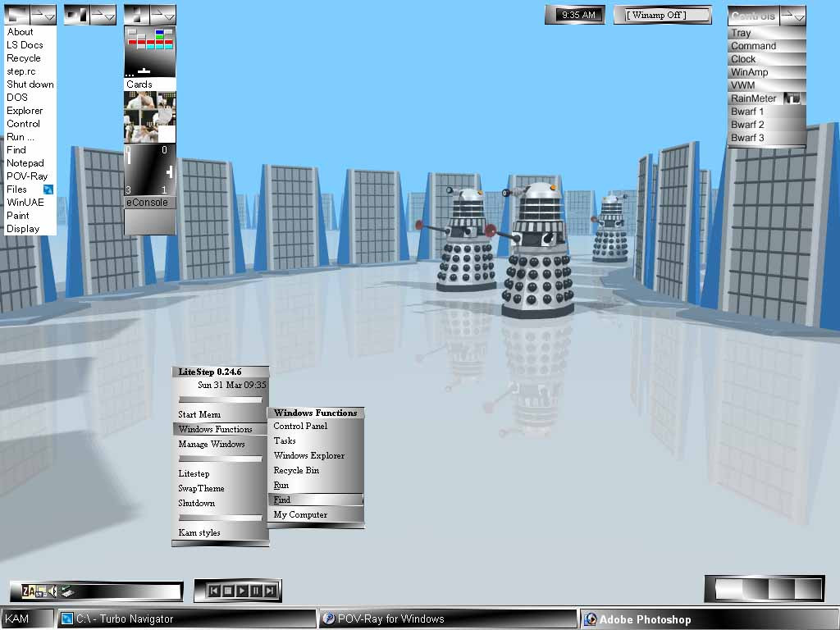Pause Winamp playback

pyautogui.click(x=256, y=591)
